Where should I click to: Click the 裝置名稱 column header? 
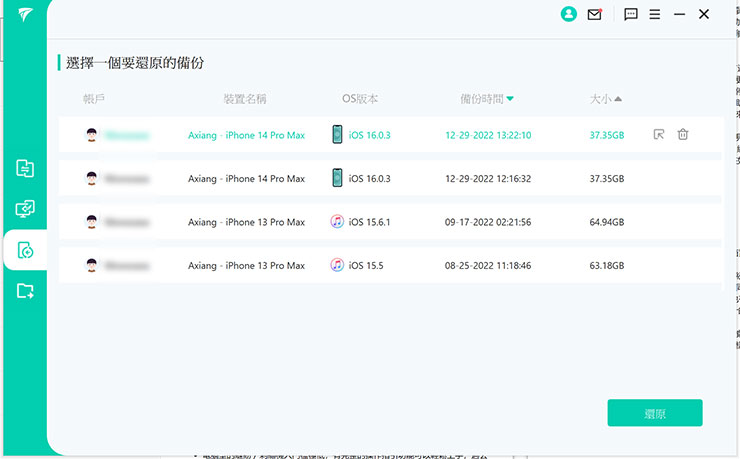245,99
